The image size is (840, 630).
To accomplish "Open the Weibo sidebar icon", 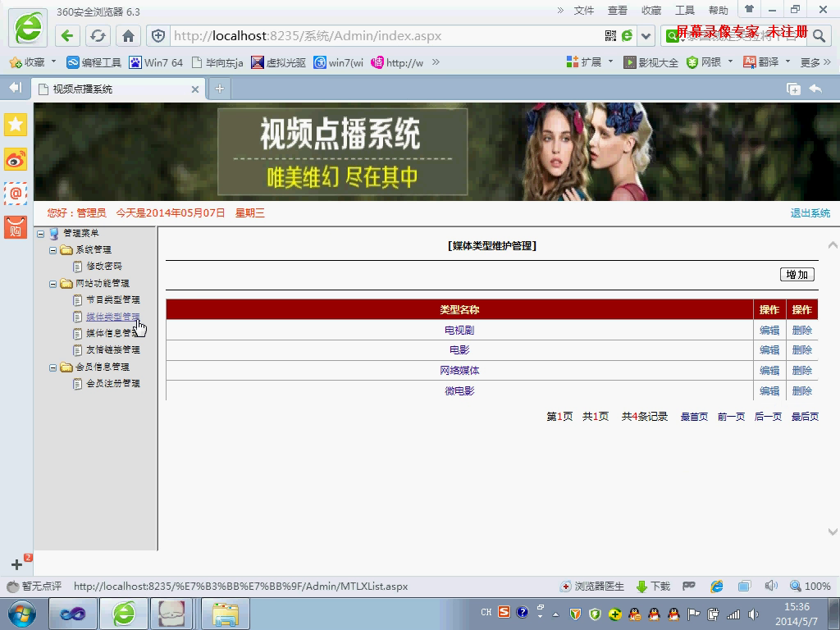I will point(16,159).
